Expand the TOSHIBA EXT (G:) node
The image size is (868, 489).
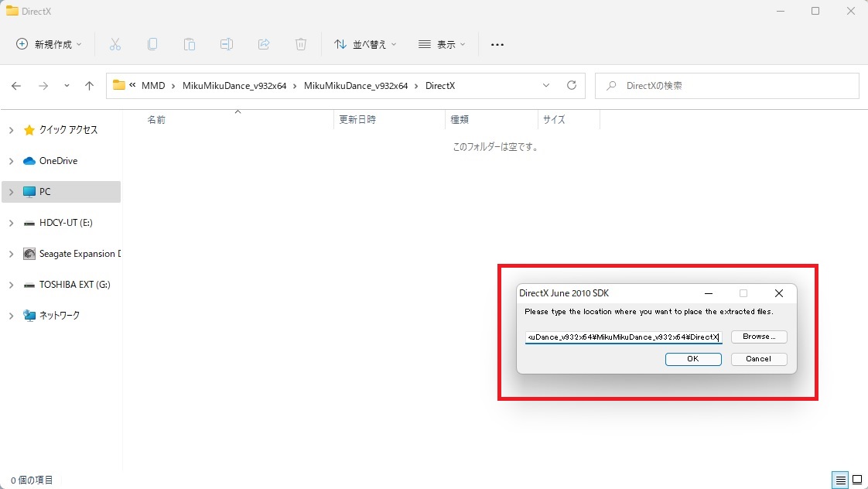click(11, 285)
